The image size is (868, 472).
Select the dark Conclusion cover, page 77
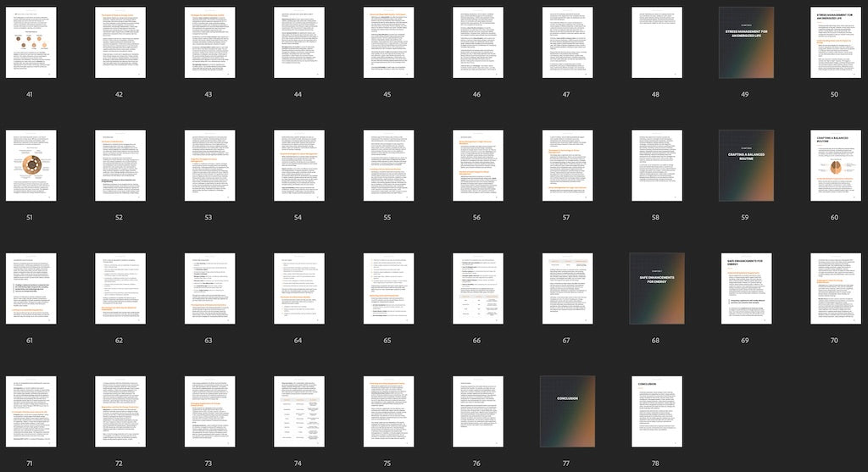coord(567,411)
